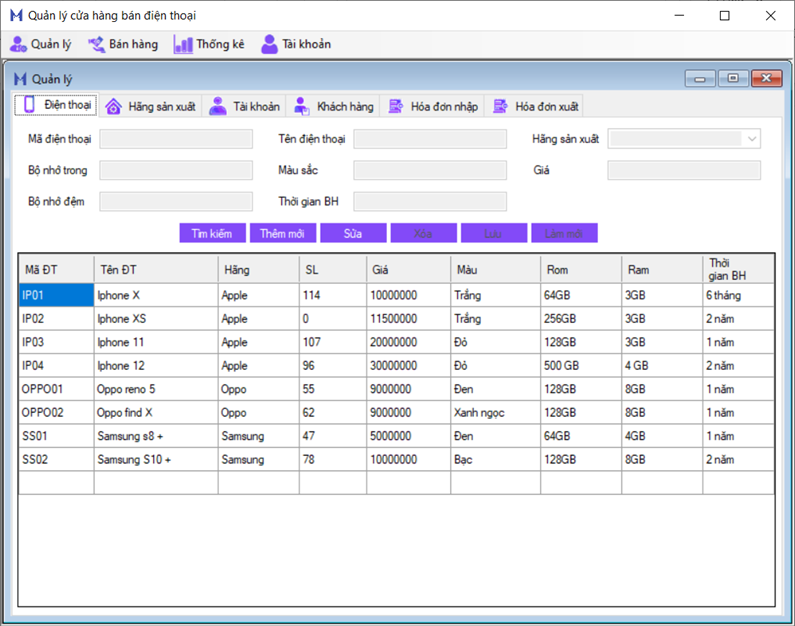Click the Rom column header
The width and height of the screenshot is (795, 626).
[x=581, y=270]
